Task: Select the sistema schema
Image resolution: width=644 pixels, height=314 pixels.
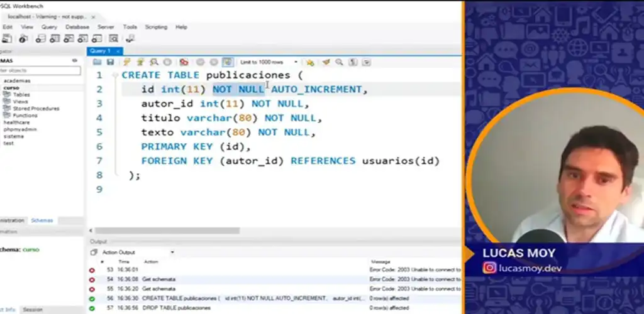Action: (14, 136)
